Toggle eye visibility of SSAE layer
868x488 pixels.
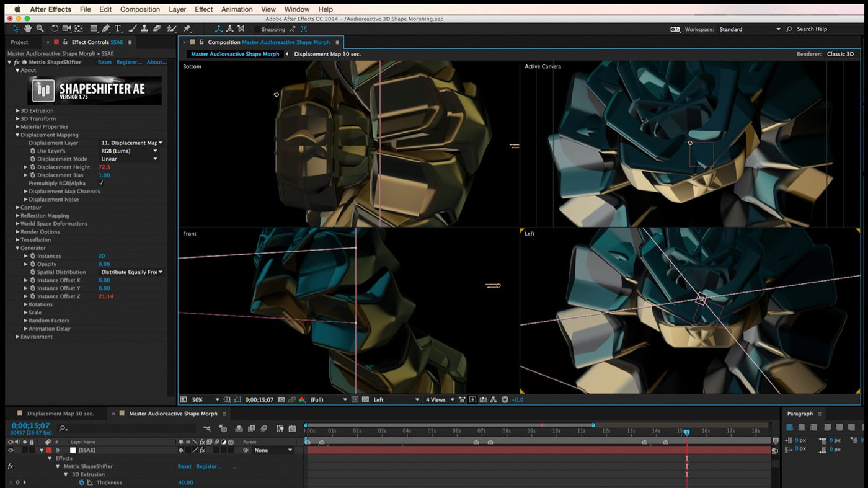click(11, 450)
